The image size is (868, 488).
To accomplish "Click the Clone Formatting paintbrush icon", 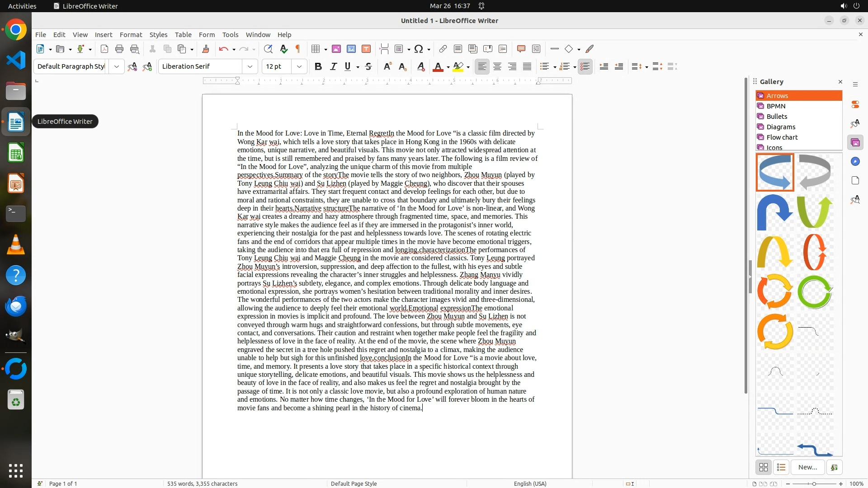I will [206, 49].
